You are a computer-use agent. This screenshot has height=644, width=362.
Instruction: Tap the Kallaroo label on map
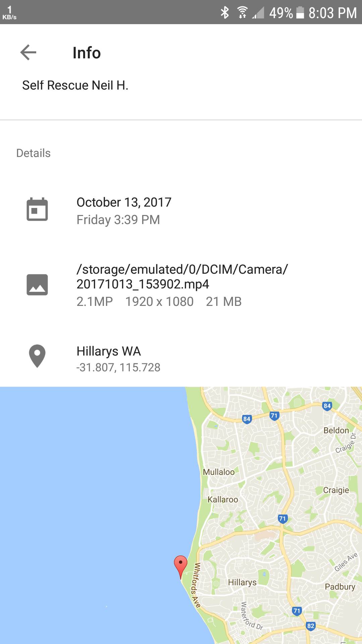[223, 499]
